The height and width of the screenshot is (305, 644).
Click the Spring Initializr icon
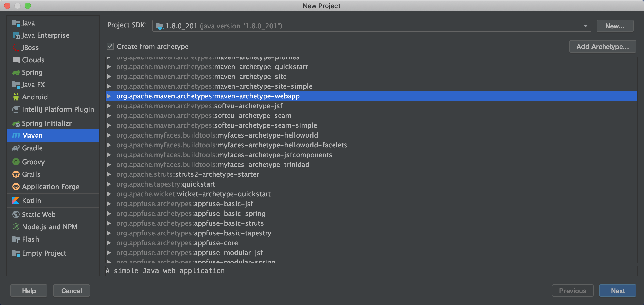[x=16, y=124]
